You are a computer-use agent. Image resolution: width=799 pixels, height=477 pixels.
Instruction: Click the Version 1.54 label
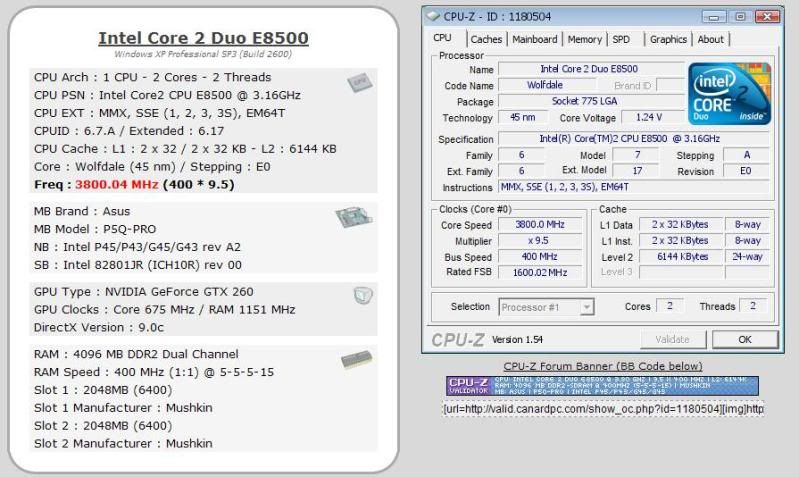tap(517, 339)
